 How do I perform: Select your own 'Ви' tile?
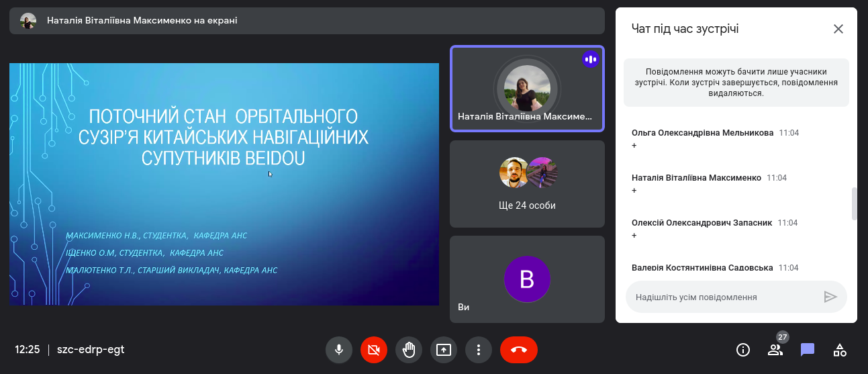click(x=527, y=279)
